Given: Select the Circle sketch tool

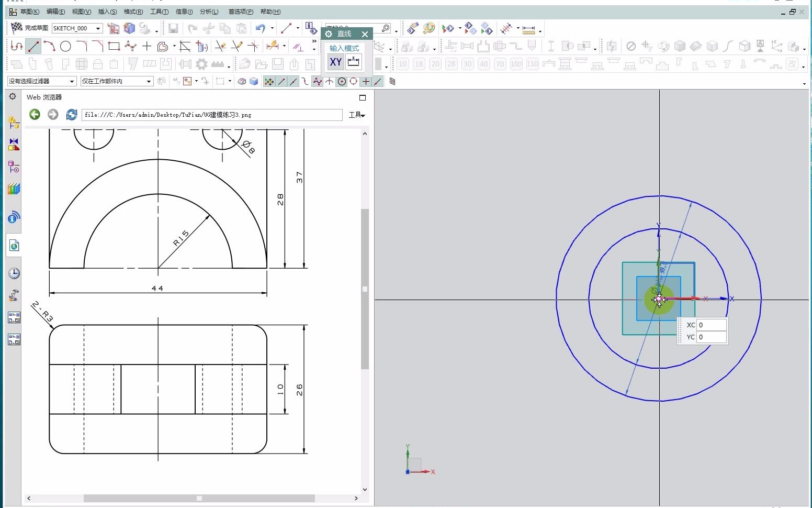Looking at the screenshot, I should 65,47.
